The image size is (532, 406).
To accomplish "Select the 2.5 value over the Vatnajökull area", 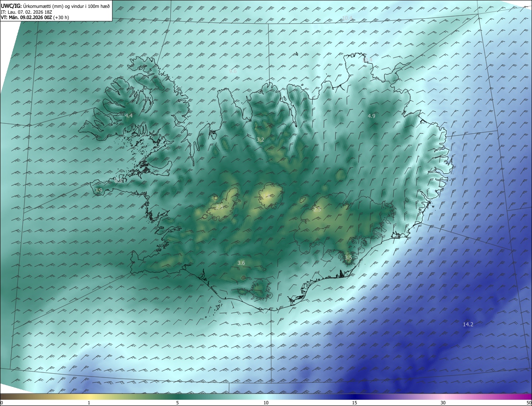I will (317, 210).
